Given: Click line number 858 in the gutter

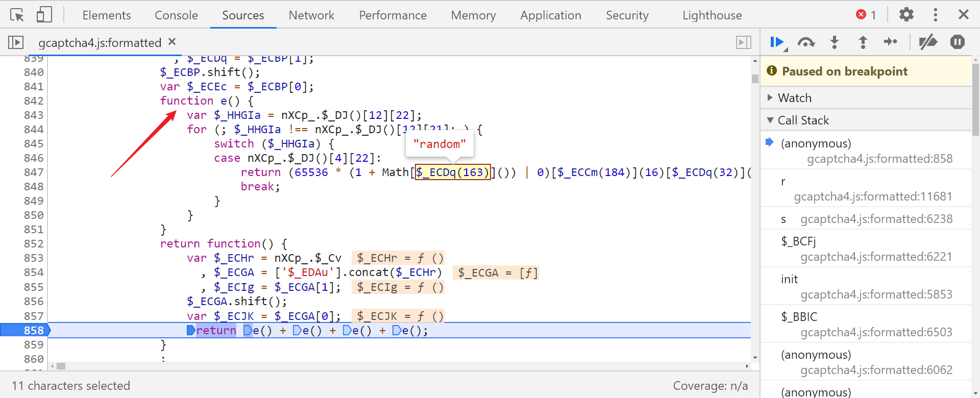Looking at the screenshot, I should [34, 331].
